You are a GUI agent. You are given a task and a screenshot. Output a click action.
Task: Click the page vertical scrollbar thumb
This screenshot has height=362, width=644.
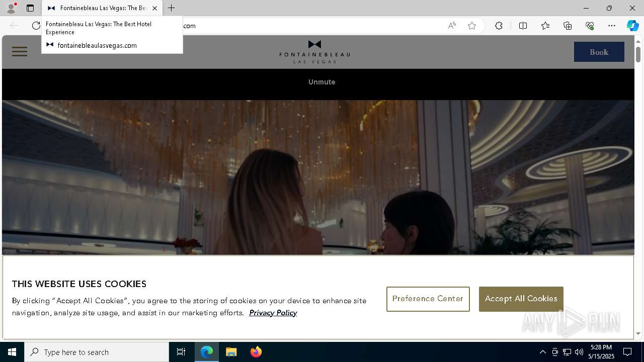click(x=638, y=54)
